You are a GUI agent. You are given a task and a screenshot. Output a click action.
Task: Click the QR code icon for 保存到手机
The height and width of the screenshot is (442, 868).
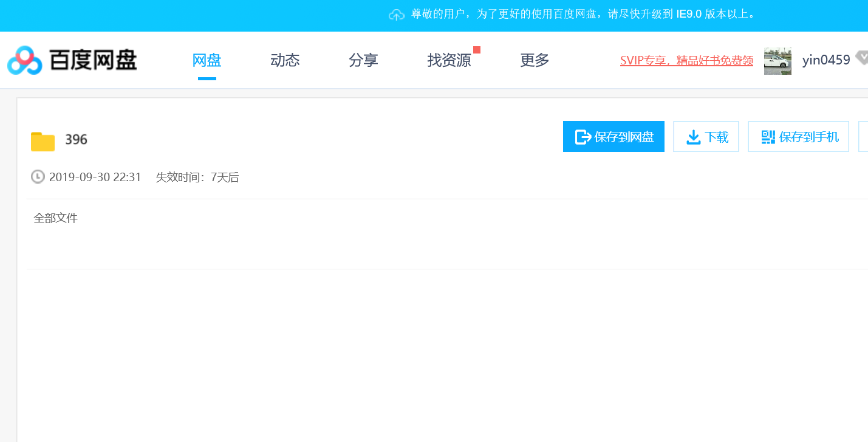(x=768, y=137)
